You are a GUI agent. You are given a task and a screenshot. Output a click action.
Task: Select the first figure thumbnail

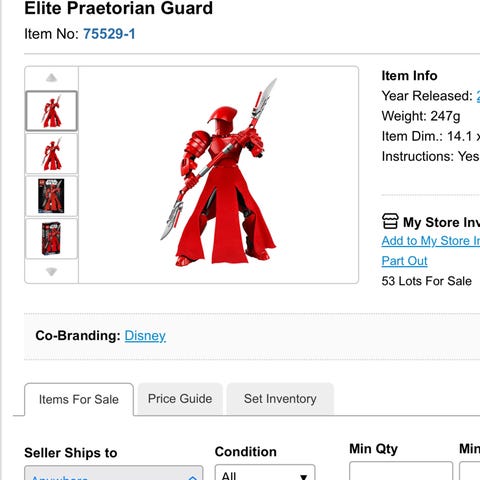(51, 111)
